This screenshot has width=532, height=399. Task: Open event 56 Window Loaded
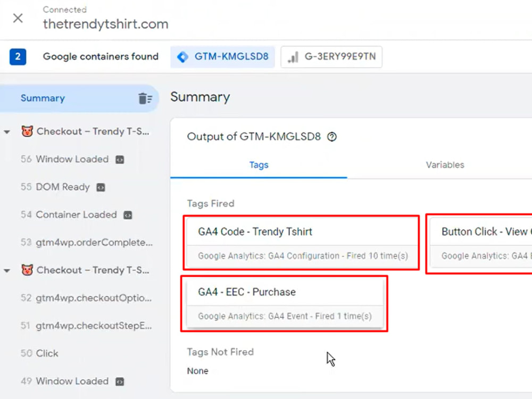click(x=64, y=159)
